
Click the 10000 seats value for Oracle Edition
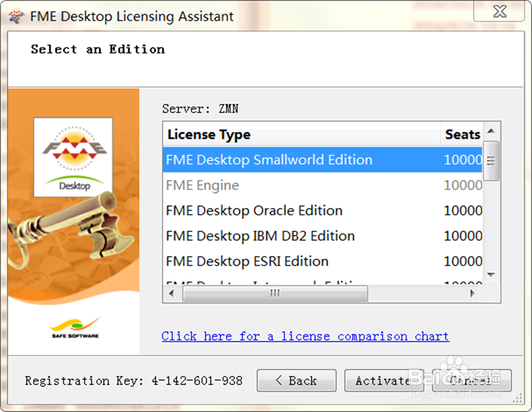(463, 210)
